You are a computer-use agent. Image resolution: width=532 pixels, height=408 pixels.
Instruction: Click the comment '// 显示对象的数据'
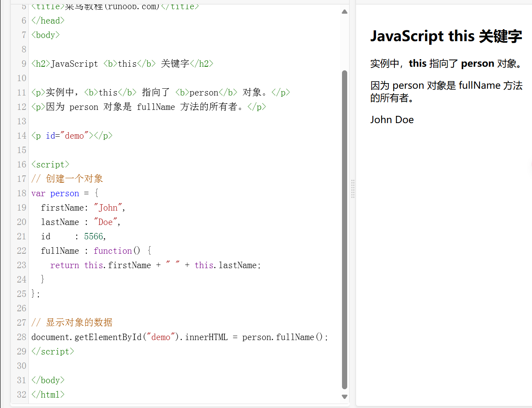(72, 322)
